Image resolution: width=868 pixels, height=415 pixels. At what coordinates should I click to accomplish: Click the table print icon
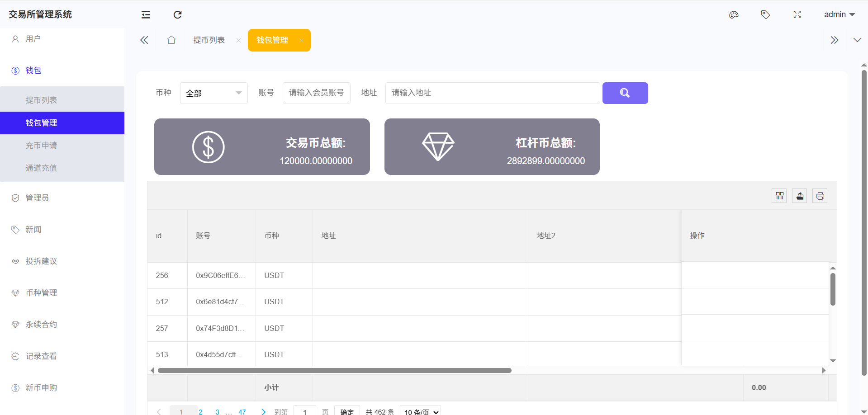820,196
